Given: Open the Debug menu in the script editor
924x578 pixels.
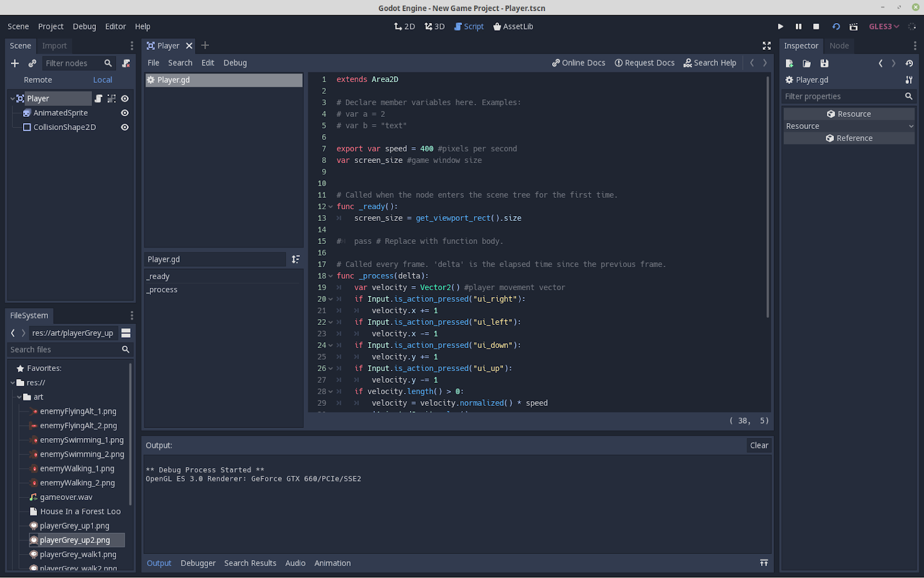Looking at the screenshot, I should (x=234, y=62).
